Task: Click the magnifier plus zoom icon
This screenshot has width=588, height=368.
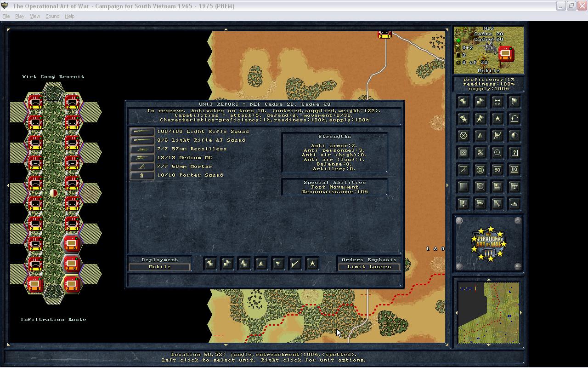Action: [x=498, y=153]
